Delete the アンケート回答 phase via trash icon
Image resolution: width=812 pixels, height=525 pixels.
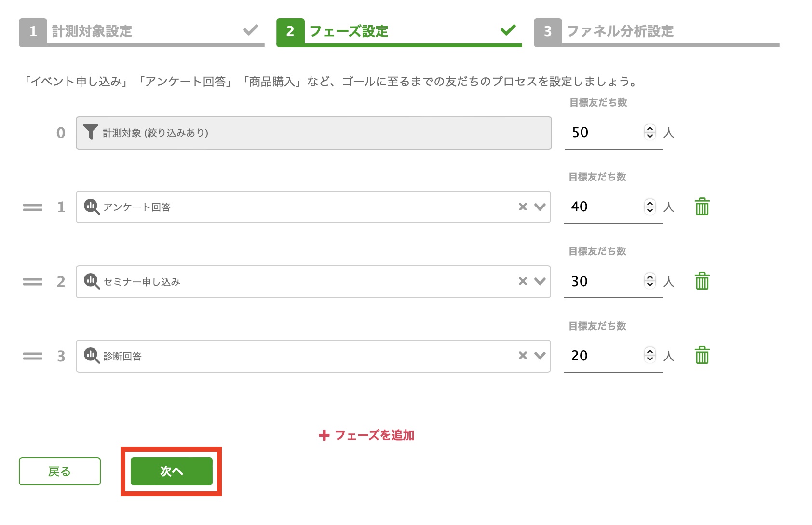(702, 207)
